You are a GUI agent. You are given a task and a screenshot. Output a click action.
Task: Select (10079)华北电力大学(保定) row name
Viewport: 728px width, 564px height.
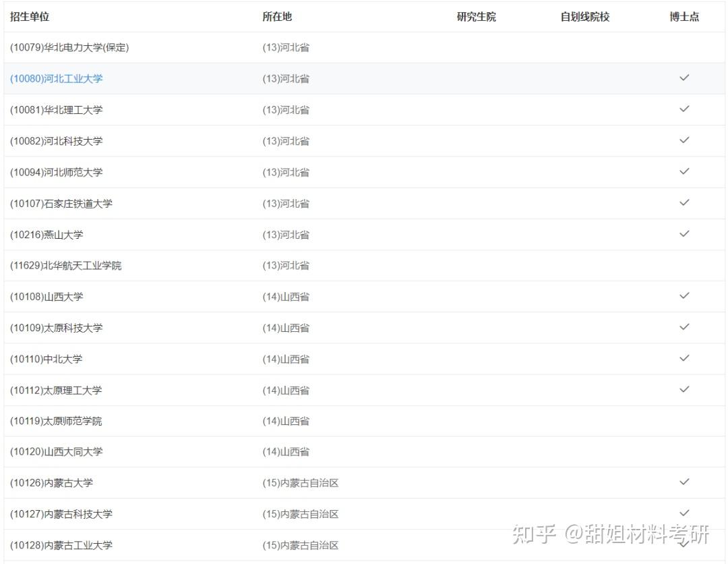pos(69,47)
